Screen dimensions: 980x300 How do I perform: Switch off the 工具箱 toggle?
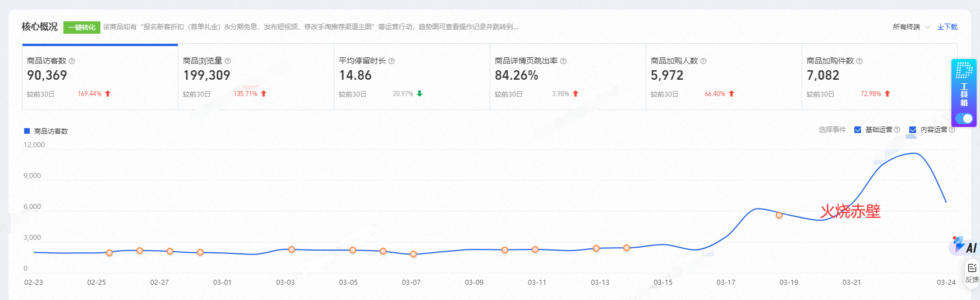click(x=964, y=119)
